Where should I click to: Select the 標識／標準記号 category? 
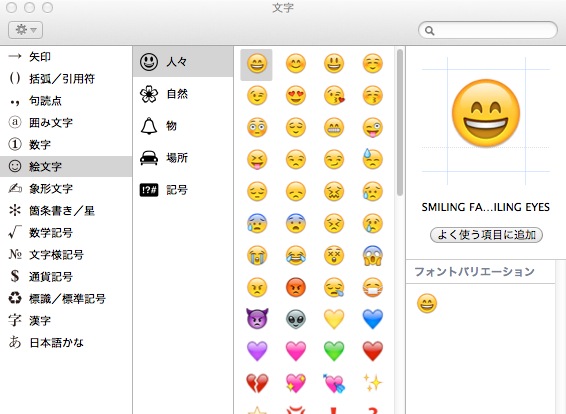[66, 298]
